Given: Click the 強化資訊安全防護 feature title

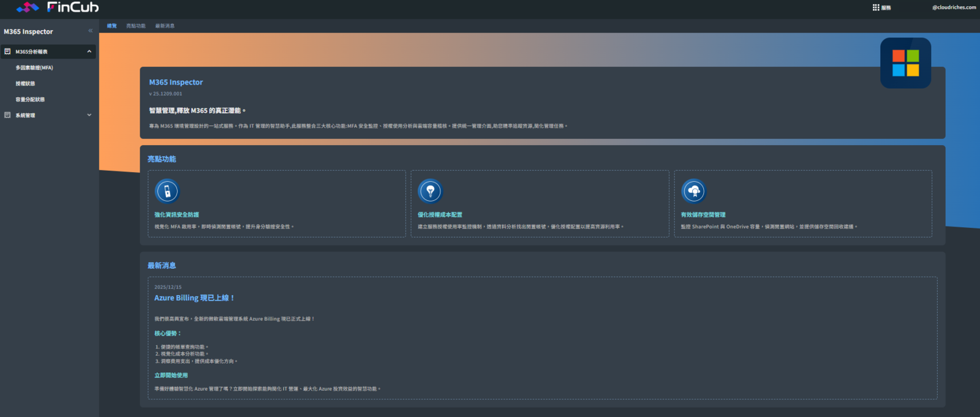Looking at the screenshot, I should (x=176, y=215).
